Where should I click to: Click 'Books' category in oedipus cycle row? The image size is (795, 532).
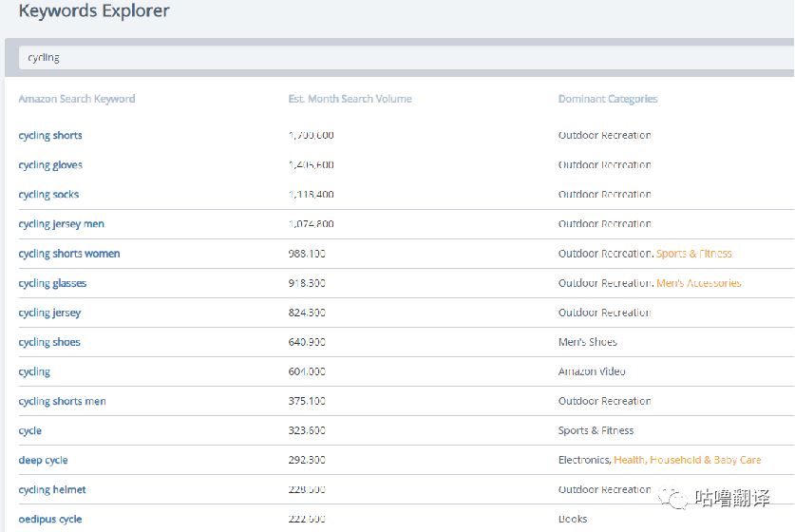click(573, 519)
